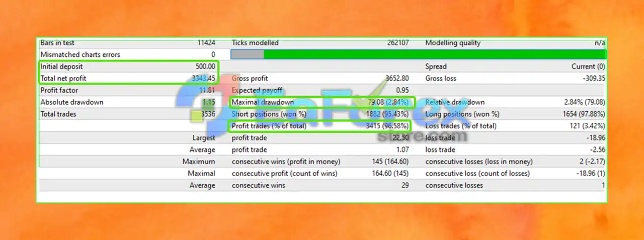Select the 'Absolute drawdown' label
This screenshot has width=644, height=240.
tap(72, 102)
